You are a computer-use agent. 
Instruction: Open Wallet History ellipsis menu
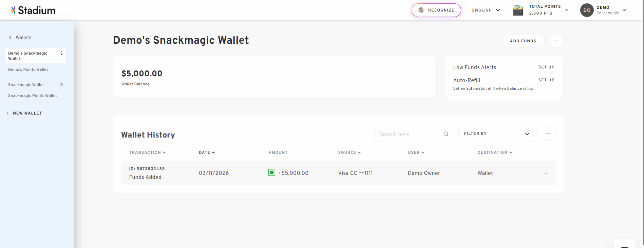coord(549,134)
